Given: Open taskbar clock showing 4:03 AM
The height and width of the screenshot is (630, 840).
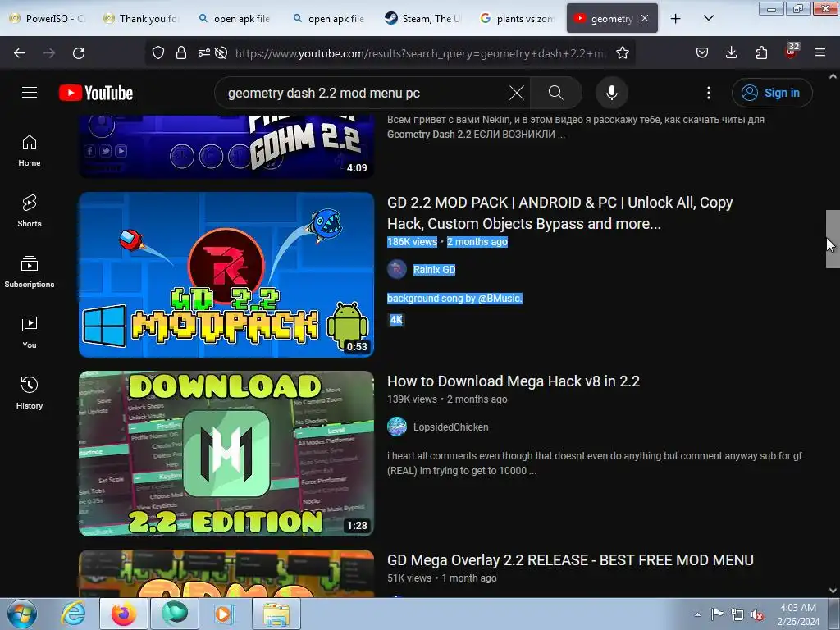Looking at the screenshot, I should coord(798,614).
